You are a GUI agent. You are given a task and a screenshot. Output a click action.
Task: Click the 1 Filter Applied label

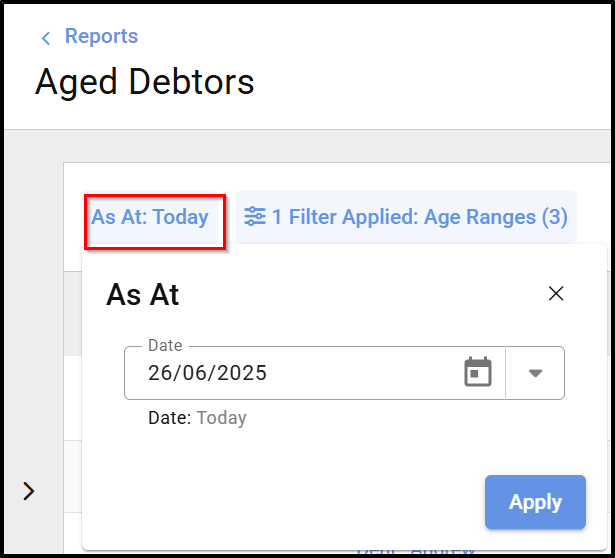[344, 216]
